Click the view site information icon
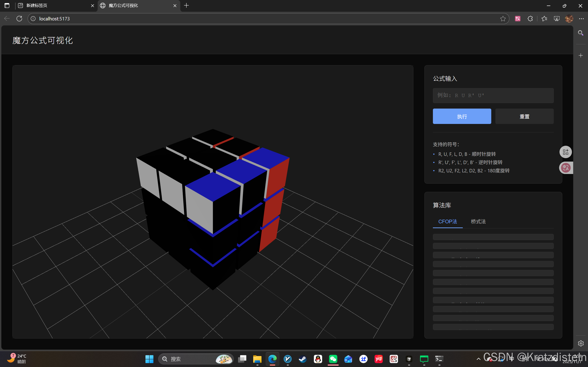Image resolution: width=588 pixels, height=367 pixels. pos(33,19)
